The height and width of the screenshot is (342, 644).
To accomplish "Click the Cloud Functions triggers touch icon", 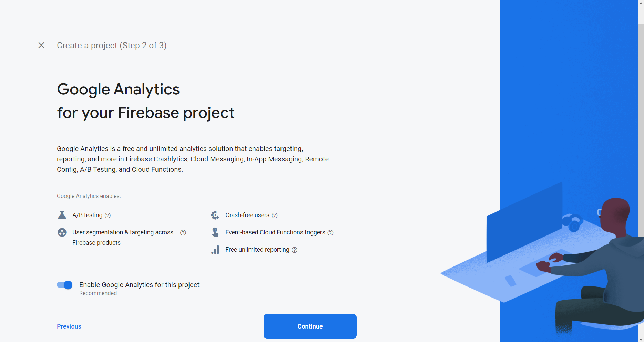I will 215,232.
